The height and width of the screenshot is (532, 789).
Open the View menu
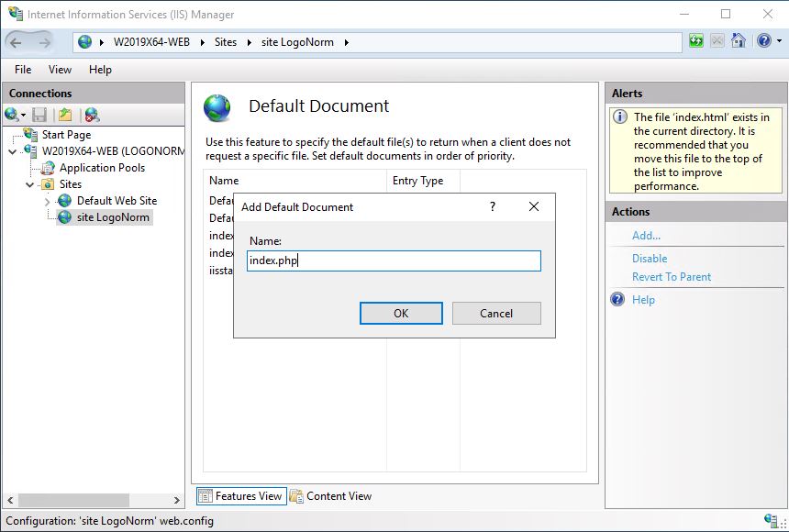pos(60,70)
